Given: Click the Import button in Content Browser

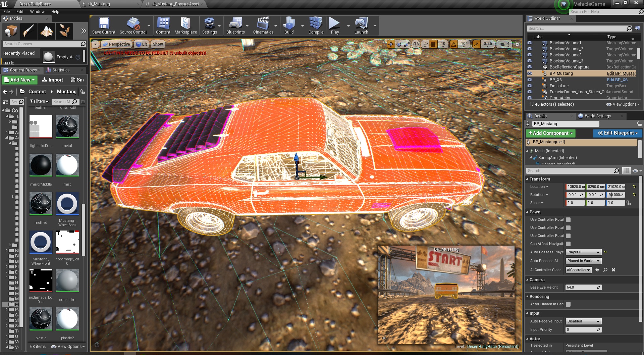Looking at the screenshot, I should pos(52,80).
